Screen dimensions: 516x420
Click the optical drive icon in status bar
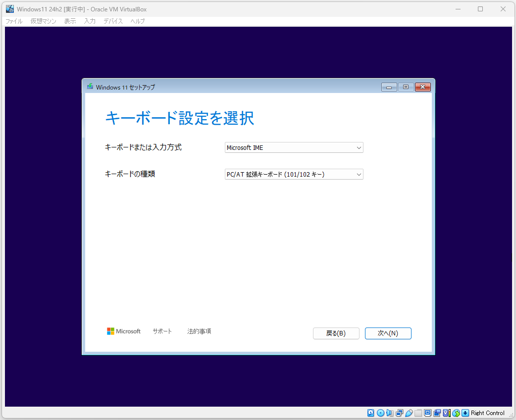click(380, 413)
